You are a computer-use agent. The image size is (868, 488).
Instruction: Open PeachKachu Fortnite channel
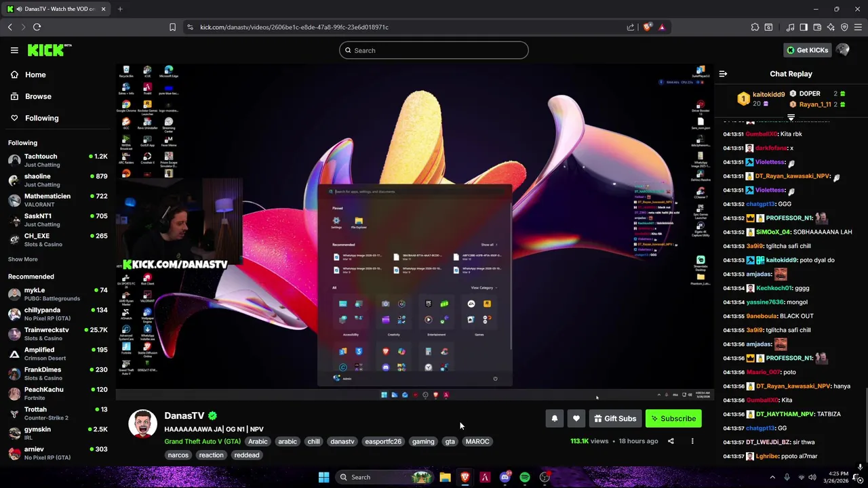click(x=58, y=393)
